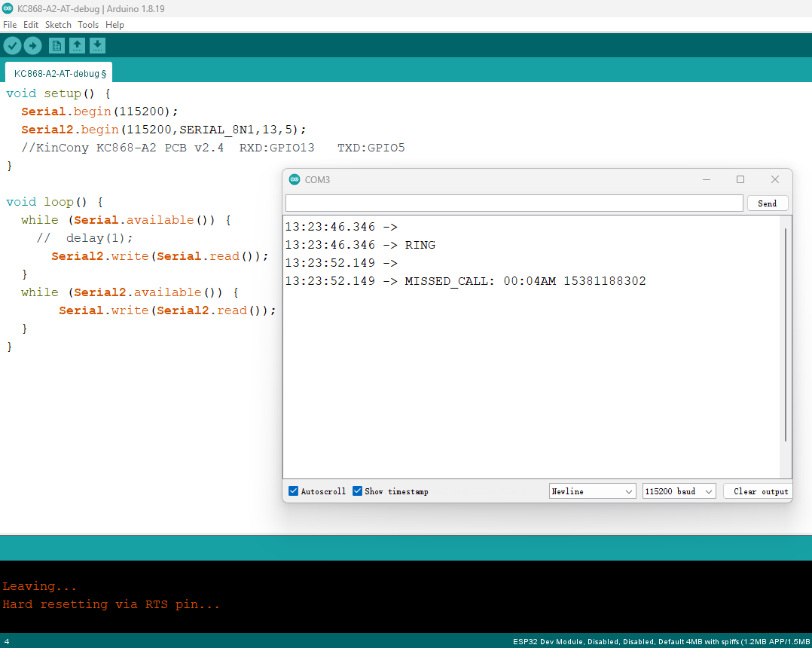Focus the serial command input field
812x648 pixels.
[x=514, y=203]
